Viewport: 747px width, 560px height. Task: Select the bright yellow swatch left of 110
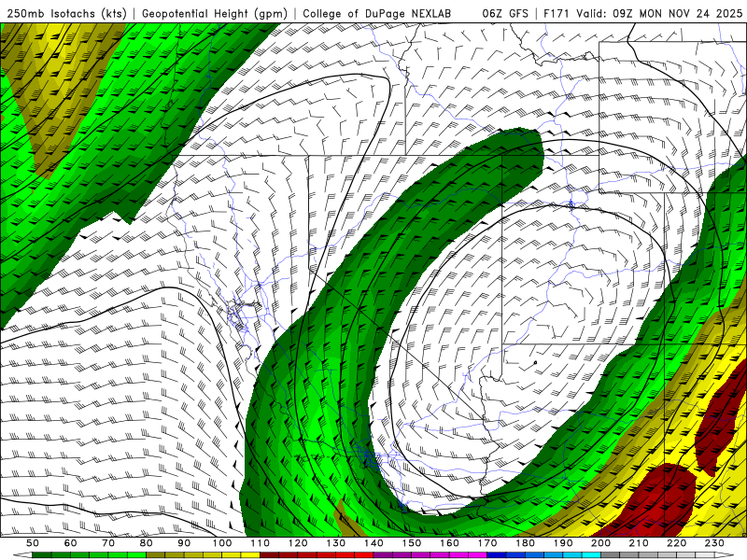[250, 555]
